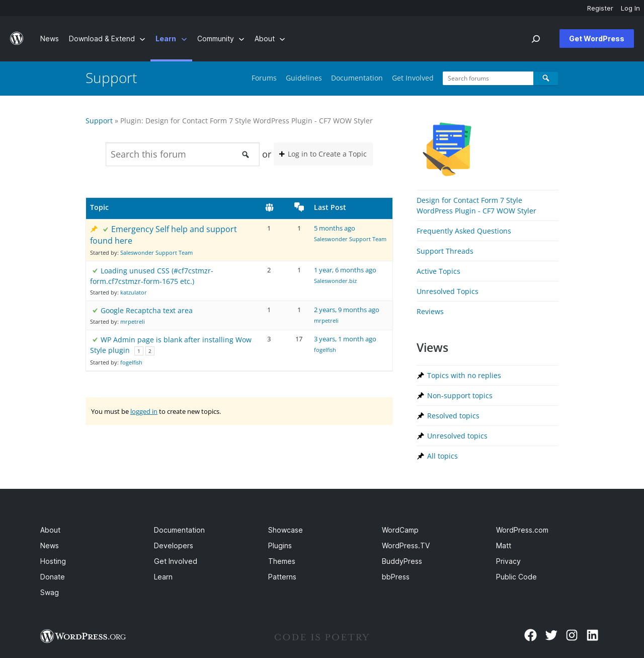Click the voices icon in table header
Screen dimensions: 644x658
269,207
